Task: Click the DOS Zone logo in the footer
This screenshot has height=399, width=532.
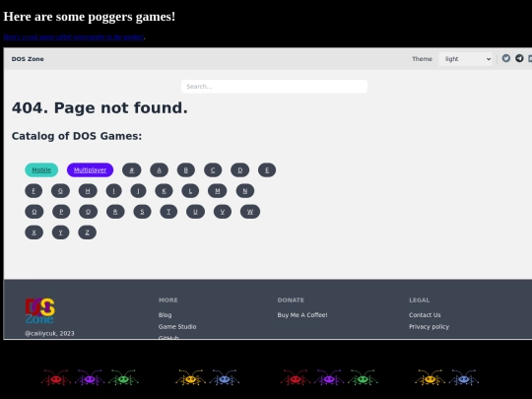Action: 40,310
